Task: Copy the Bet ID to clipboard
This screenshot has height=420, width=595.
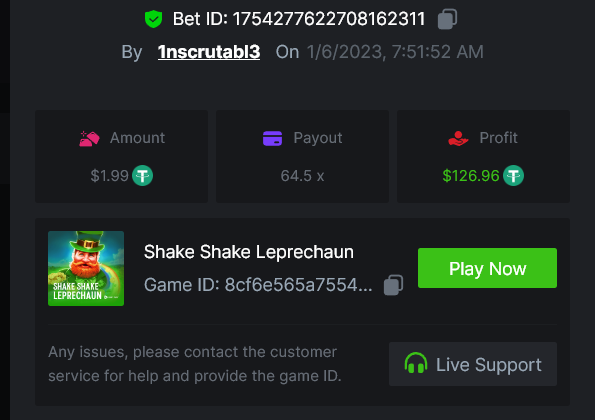Action: click(x=447, y=19)
